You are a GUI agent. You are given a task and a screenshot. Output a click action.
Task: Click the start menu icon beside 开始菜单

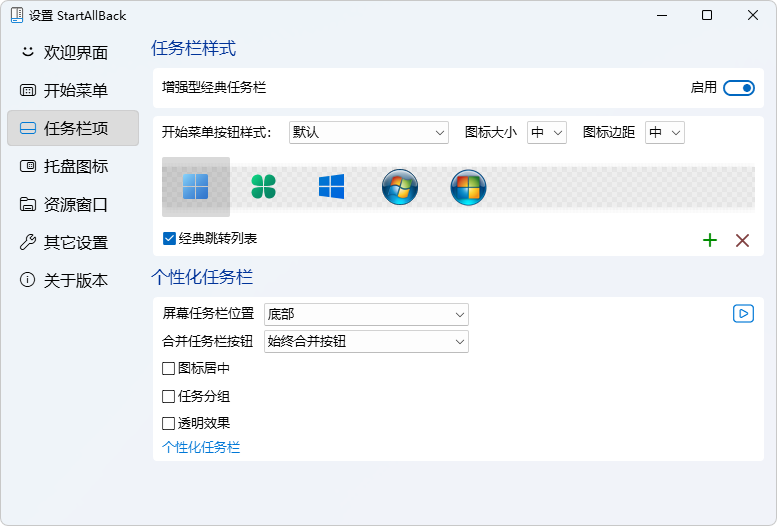[x=28, y=90]
